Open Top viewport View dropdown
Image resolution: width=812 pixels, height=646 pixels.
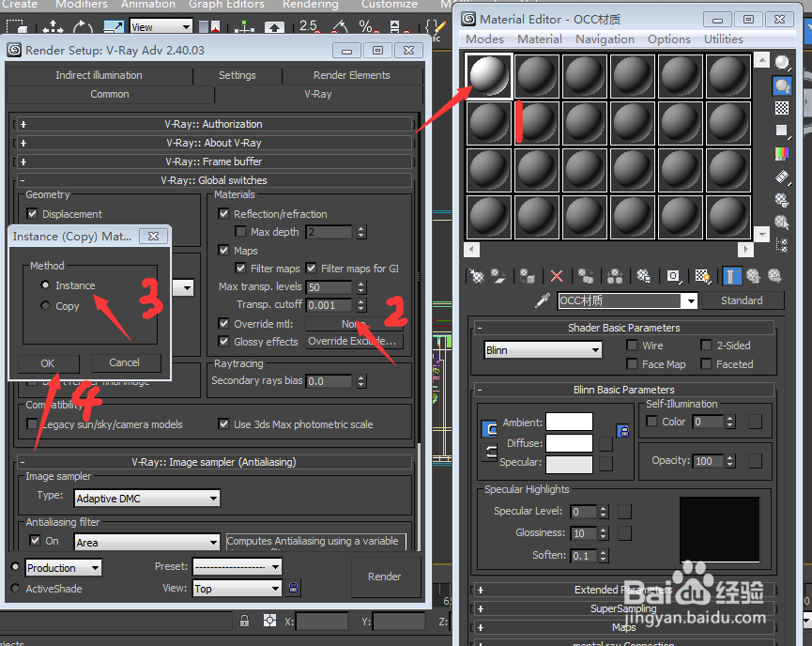(x=237, y=589)
